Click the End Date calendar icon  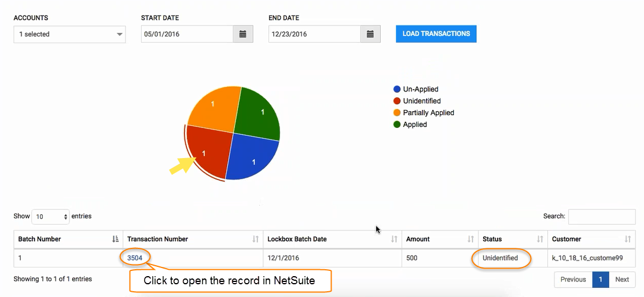[x=370, y=34]
